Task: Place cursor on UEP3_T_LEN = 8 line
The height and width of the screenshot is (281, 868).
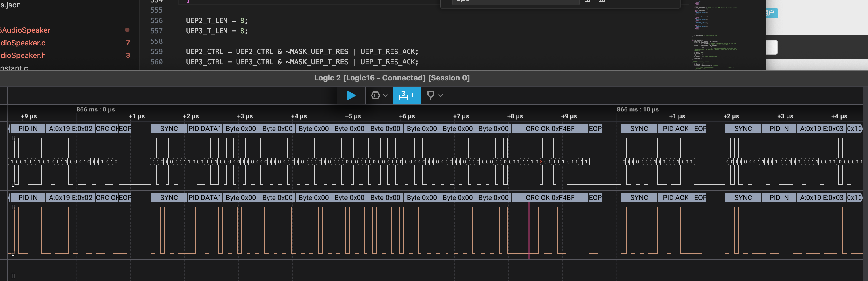Action: coord(217,31)
